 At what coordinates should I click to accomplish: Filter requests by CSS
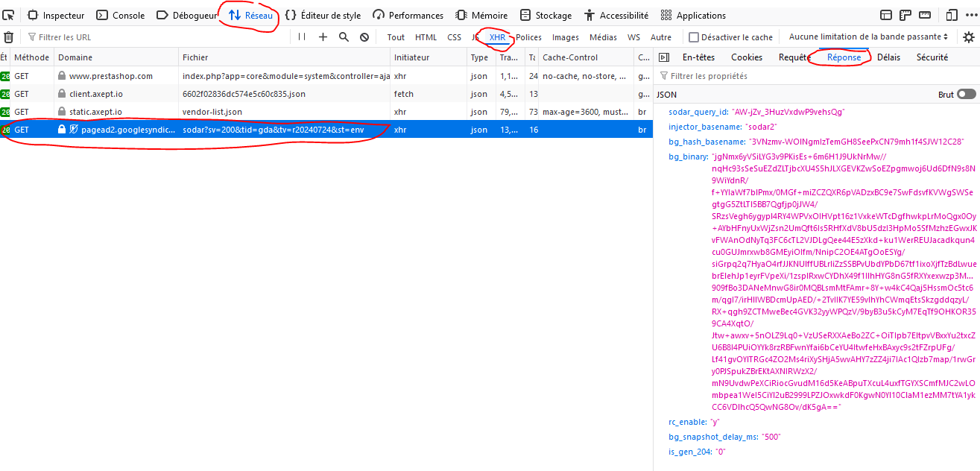tap(455, 37)
